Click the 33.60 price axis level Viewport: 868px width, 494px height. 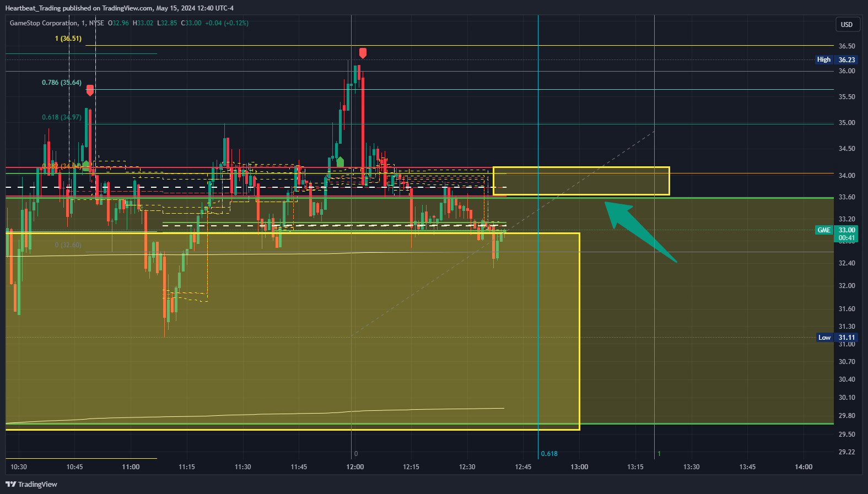[847, 197]
